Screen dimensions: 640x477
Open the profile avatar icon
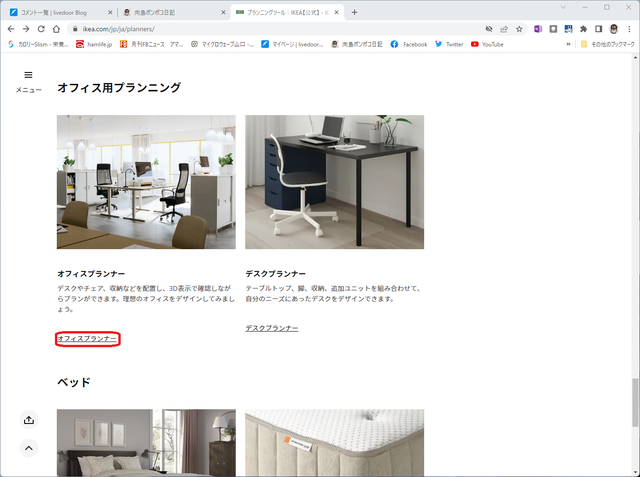(x=613, y=29)
